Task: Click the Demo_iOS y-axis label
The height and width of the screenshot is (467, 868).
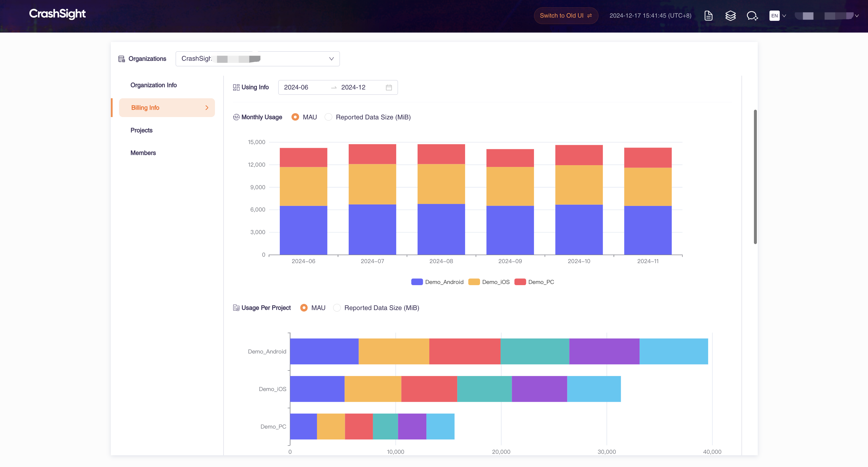Action: (x=272, y=389)
